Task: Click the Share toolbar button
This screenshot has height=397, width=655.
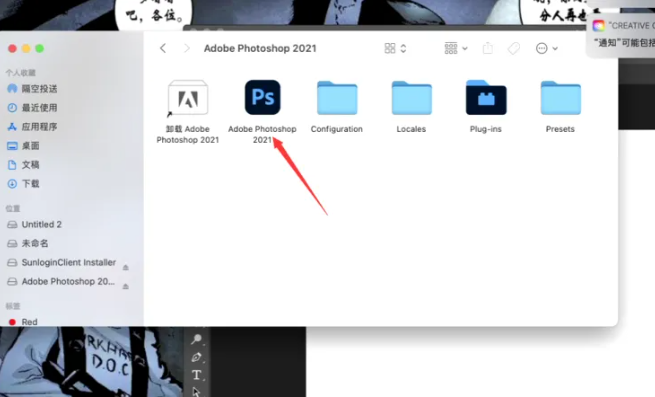Action: (487, 48)
